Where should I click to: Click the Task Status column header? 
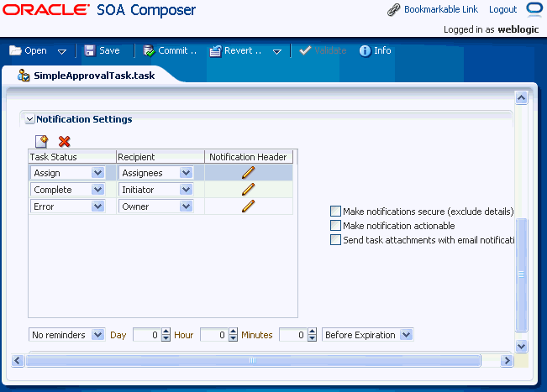[72, 157]
